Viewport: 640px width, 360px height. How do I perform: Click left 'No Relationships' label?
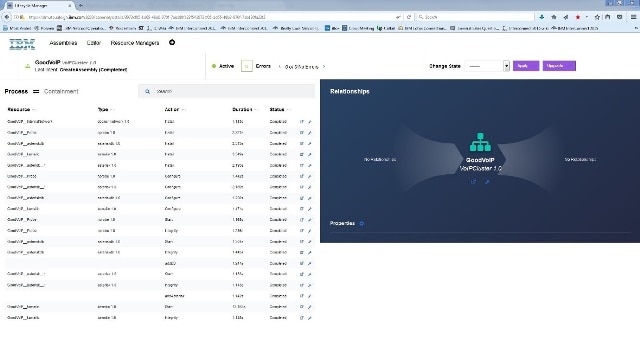tap(380, 160)
